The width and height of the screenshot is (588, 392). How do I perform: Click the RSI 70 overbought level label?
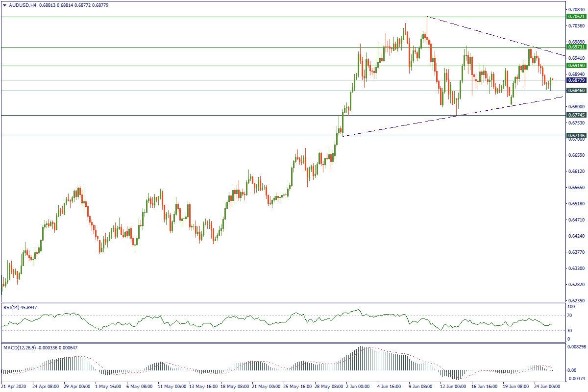point(570,316)
